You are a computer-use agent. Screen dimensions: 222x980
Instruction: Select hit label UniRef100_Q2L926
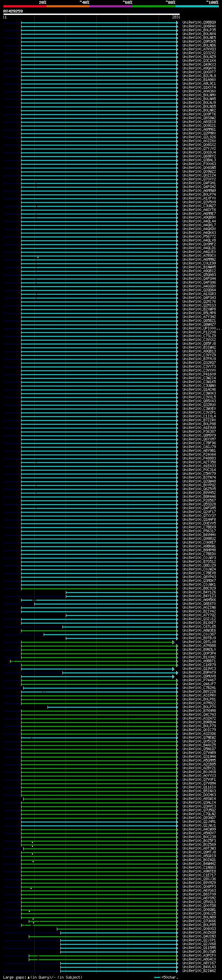coord(199,137)
